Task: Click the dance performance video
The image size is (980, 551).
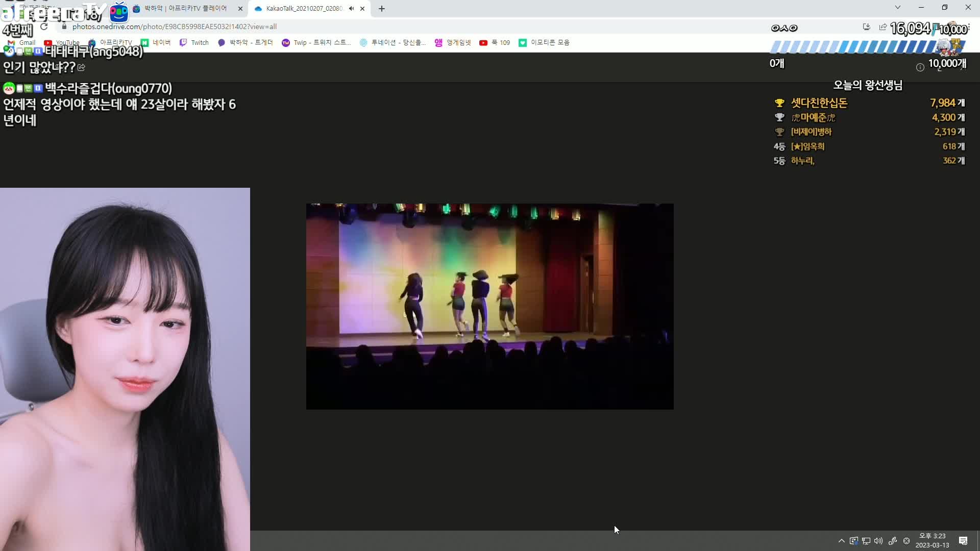Action: (x=489, y=306)
